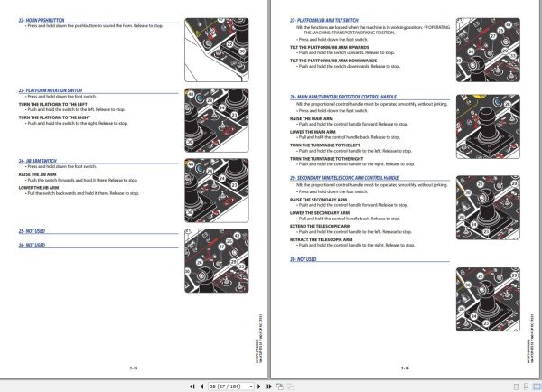Click 'LOWER THE JIB ARM' text
This screenshot has height=392, width=542.
click(x=39, y=188)
